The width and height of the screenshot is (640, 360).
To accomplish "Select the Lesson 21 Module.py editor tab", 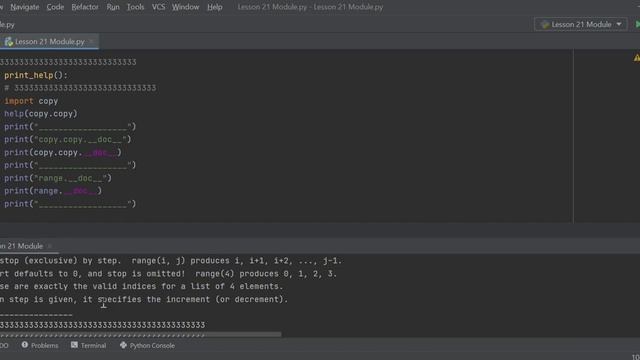I will 49,42.
